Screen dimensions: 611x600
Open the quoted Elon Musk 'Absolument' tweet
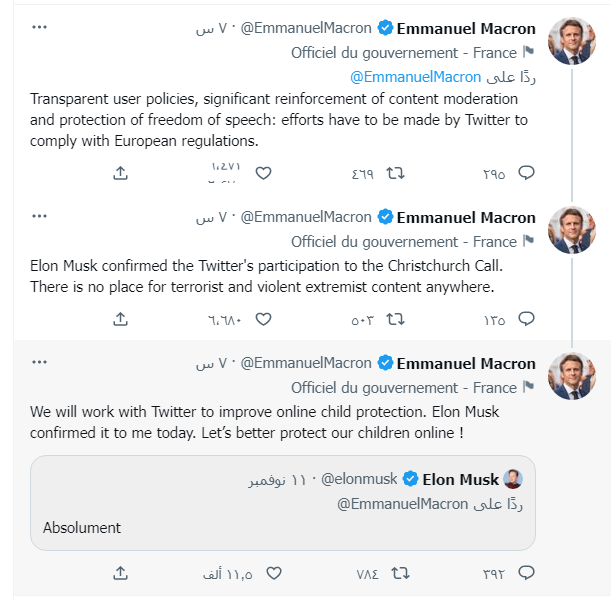282,527
